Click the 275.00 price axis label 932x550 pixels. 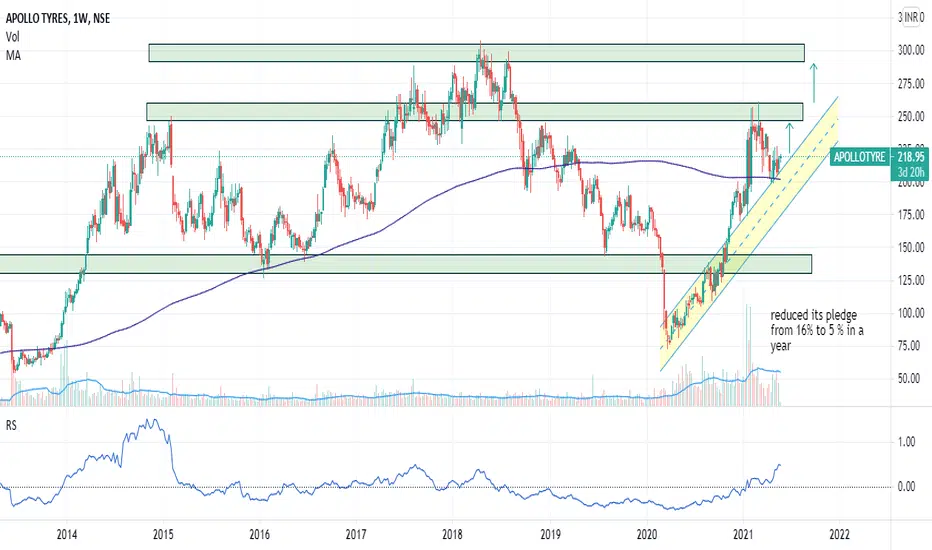(911, 84)
